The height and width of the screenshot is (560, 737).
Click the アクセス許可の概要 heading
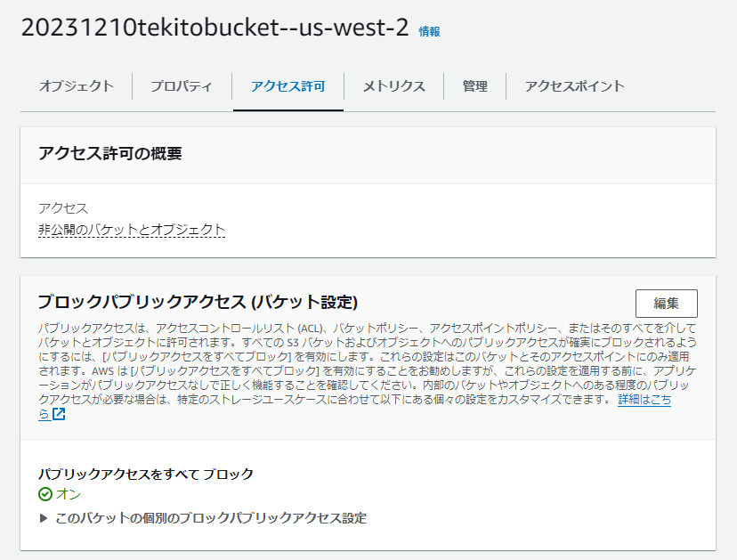110,153
